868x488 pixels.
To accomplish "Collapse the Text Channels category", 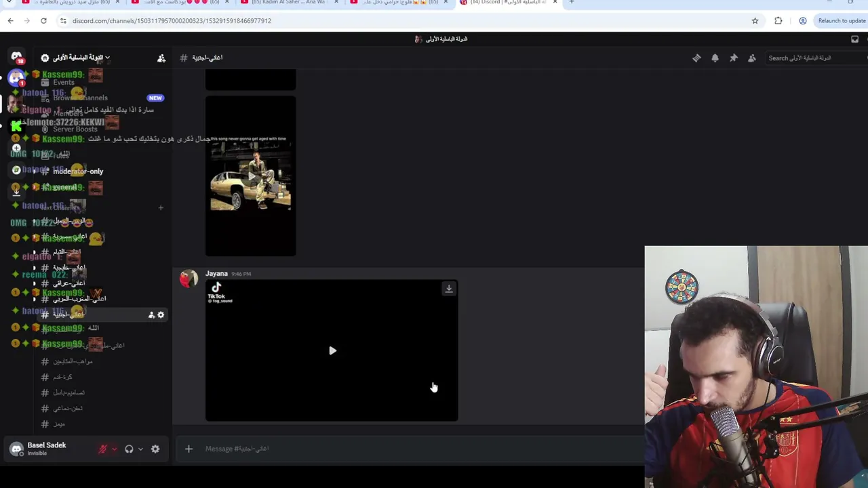I will click(x=60, y=207).
